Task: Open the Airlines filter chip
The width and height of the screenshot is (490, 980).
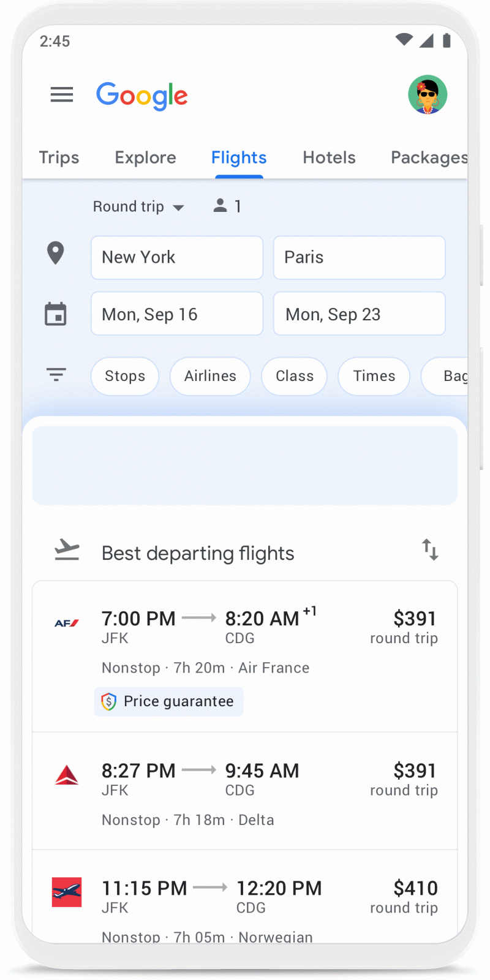Action: tap(210, 376)
